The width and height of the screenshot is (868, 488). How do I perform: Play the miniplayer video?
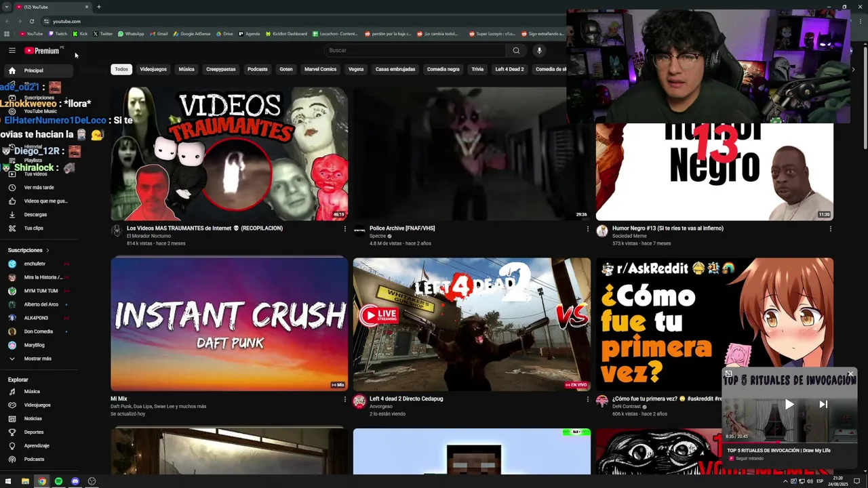pos(789,405)
